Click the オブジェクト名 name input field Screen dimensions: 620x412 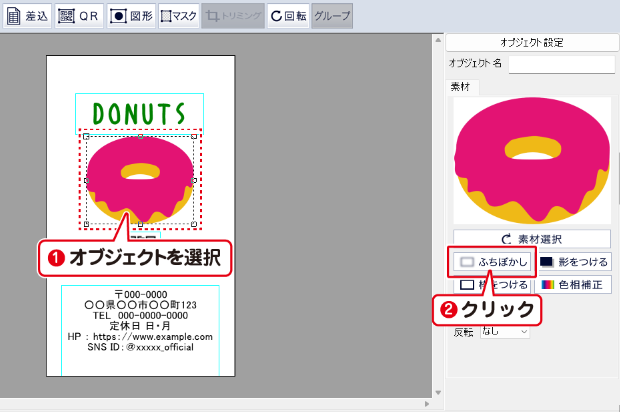(x=561, y=64)
